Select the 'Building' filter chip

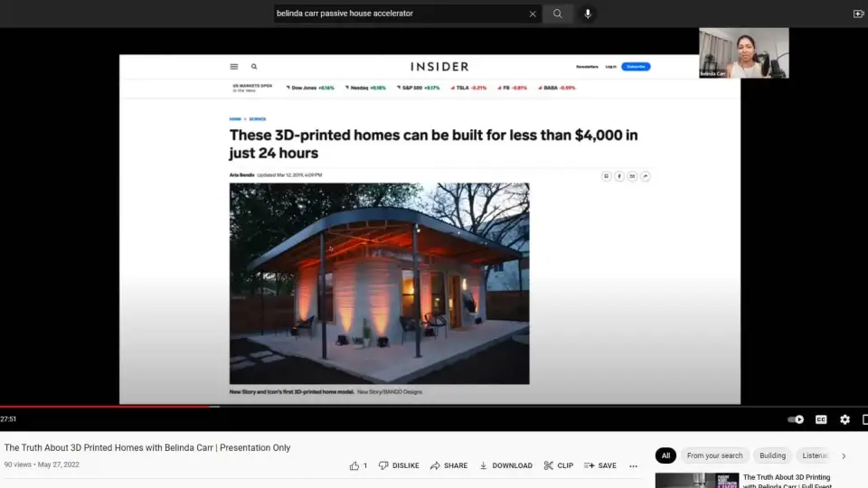[772, 455]
